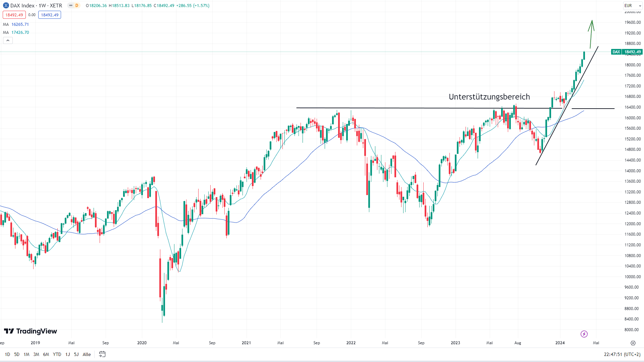Select the Unterstützungsbereich text annotation
Screen dimensions: 644x362
point(489,97)
